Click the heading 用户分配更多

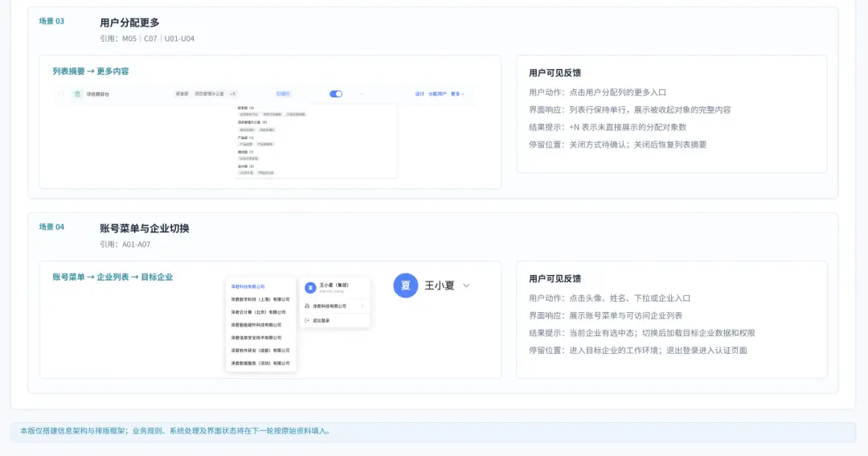(129, 23)
